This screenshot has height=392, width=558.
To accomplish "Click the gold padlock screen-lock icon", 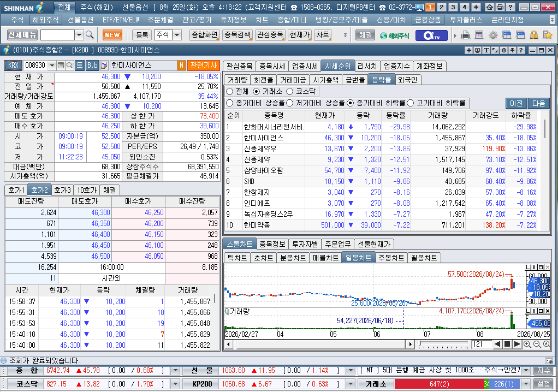I will [x=534, y=35].
